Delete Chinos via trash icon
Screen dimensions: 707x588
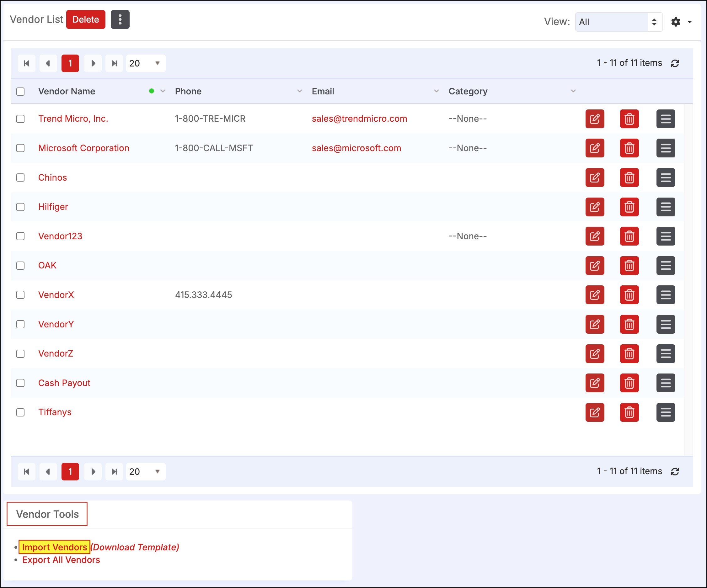pos(629,177)
